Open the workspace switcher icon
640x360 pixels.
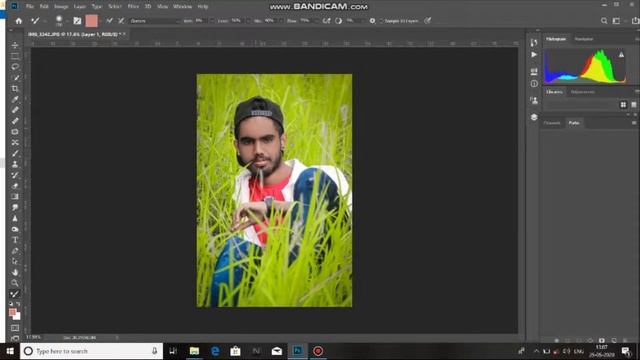(616, 21)
